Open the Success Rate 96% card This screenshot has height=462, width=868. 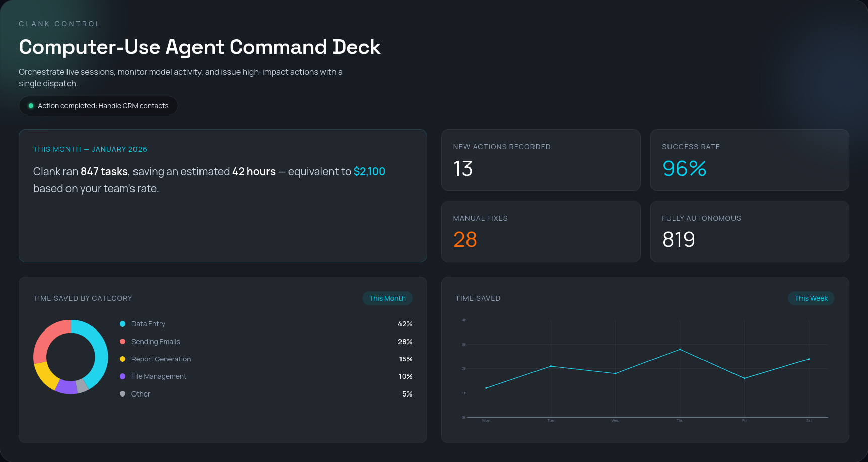point(749,160)
